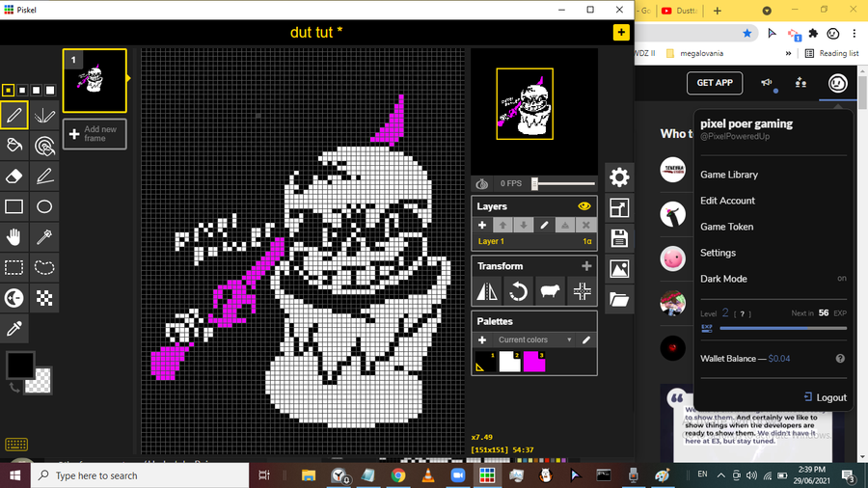The height and width of the screenshot is (488, 868).
Task: Expand Current colors palette dropdown
Action: tap(534, 339)
